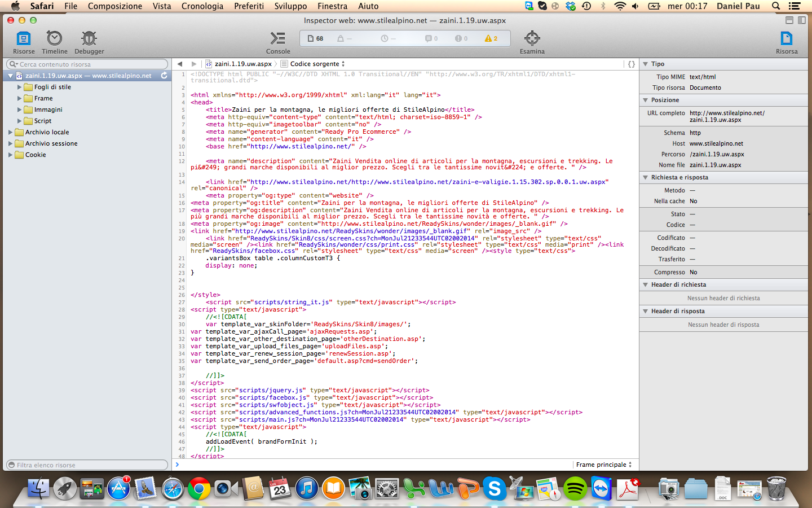Show the Console

(278, 38)
